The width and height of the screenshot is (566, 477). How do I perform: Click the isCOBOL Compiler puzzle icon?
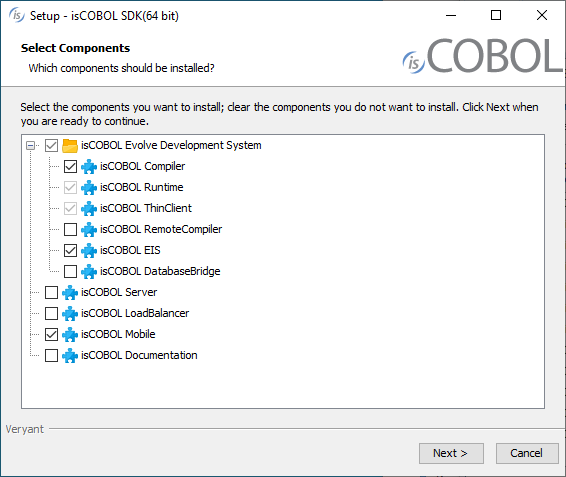tap(89, 166)
